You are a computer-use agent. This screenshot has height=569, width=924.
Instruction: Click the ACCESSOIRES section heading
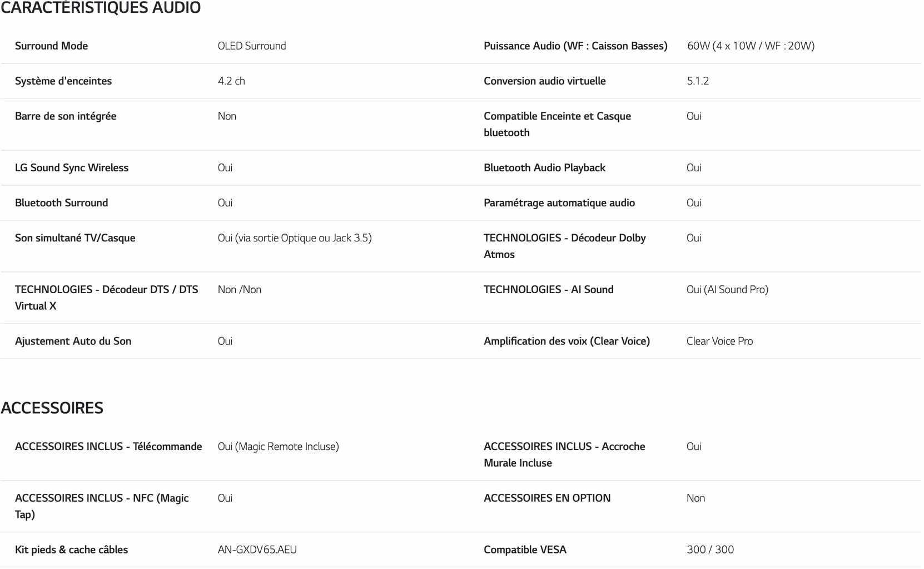click(x=52, y=408)
